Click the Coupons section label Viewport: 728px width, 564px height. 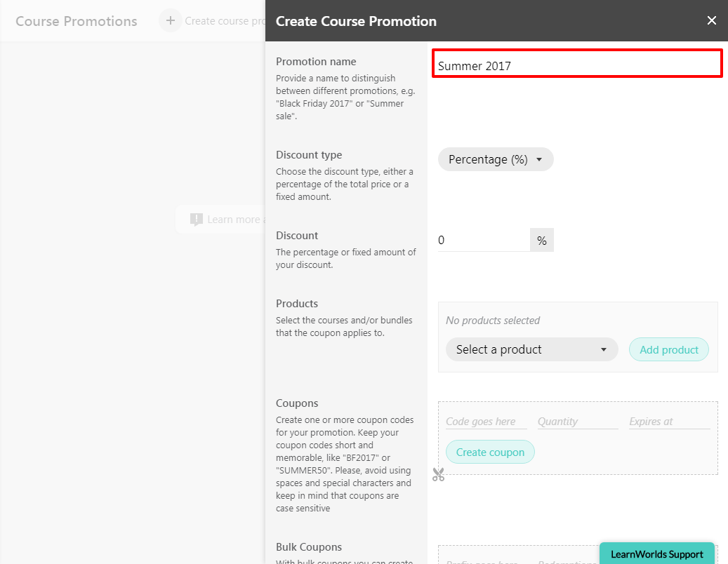click(297, 403)
